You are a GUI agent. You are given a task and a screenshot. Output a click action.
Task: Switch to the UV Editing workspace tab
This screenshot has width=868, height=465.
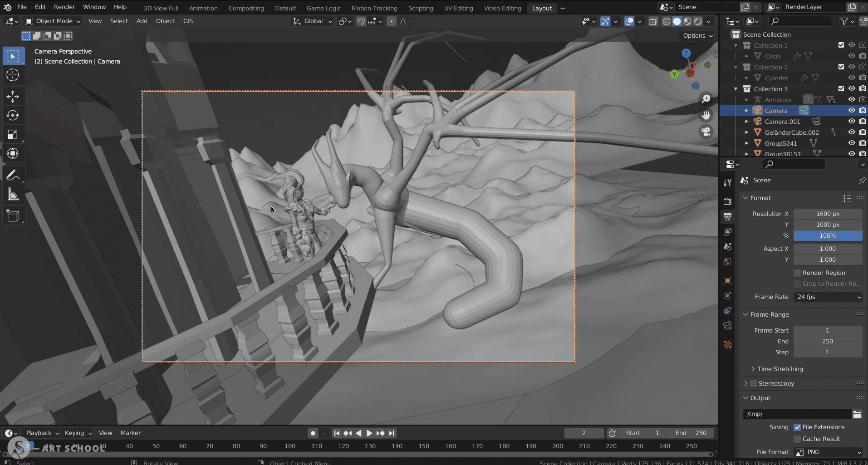[x=458, y=8]
